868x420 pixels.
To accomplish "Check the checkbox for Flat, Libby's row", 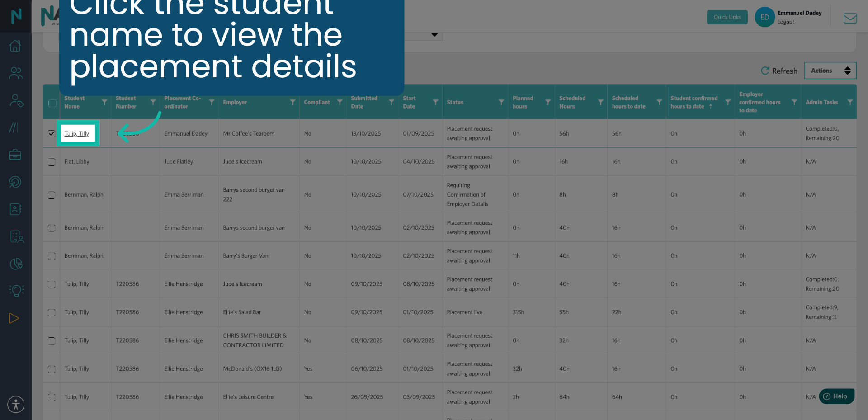I will (52, 162).
